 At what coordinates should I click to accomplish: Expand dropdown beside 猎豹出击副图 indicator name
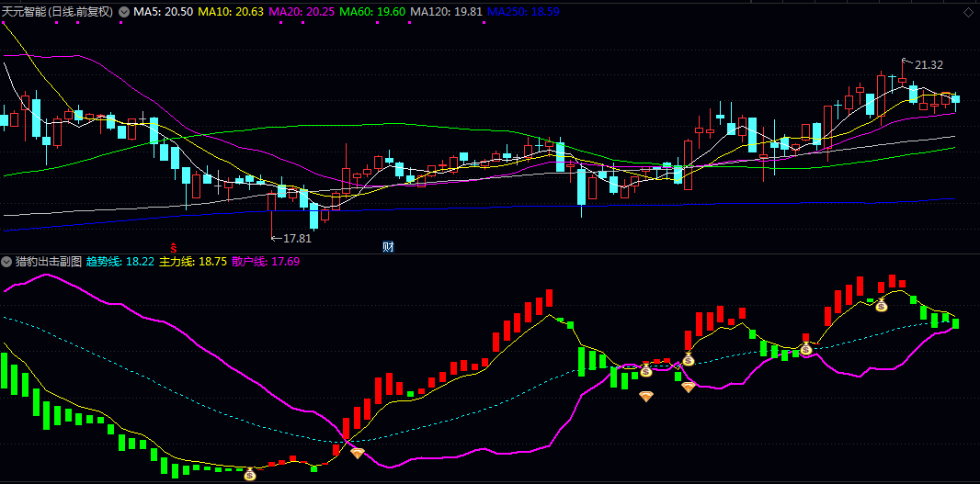7,262
